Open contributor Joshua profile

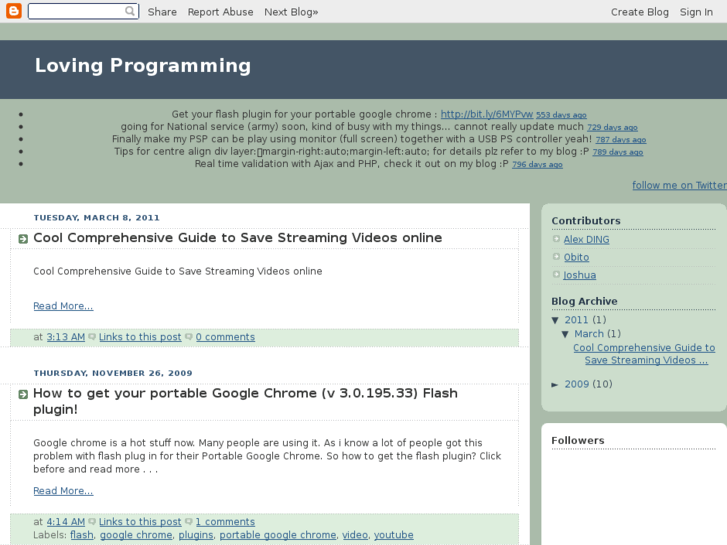(x=580, y=275)
